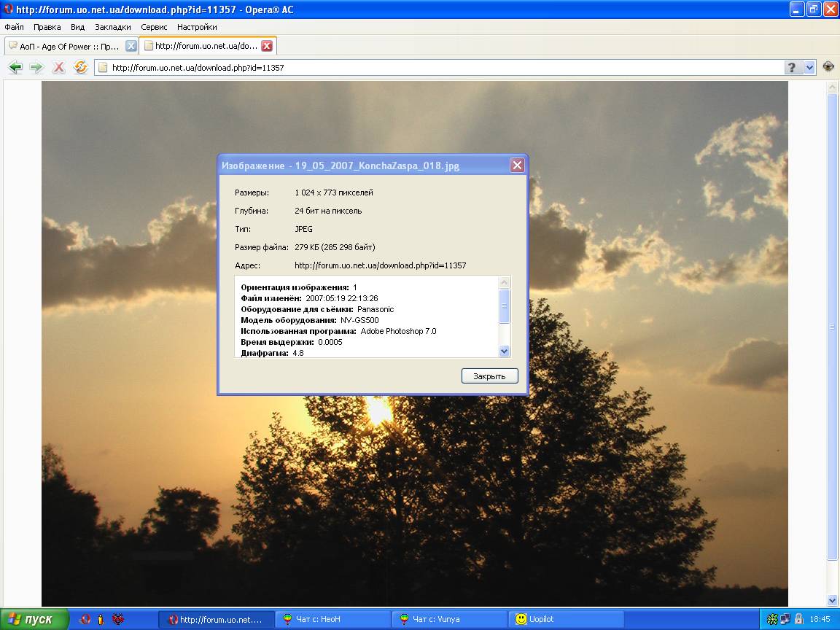840x630 pixels.
Task: Click the diamond icon right of address bar
Action: point(828,66)
